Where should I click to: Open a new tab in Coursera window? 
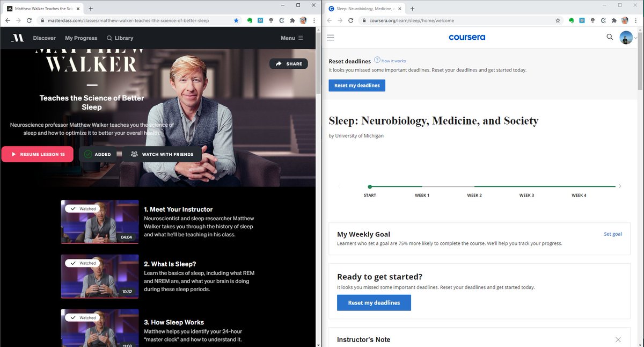click(412, 9)
